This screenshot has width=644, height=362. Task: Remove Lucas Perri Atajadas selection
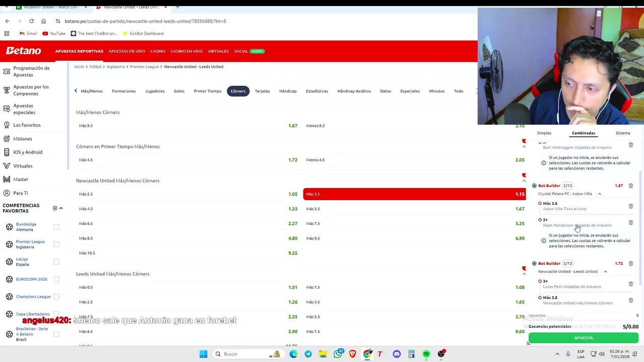click(630, 284)
